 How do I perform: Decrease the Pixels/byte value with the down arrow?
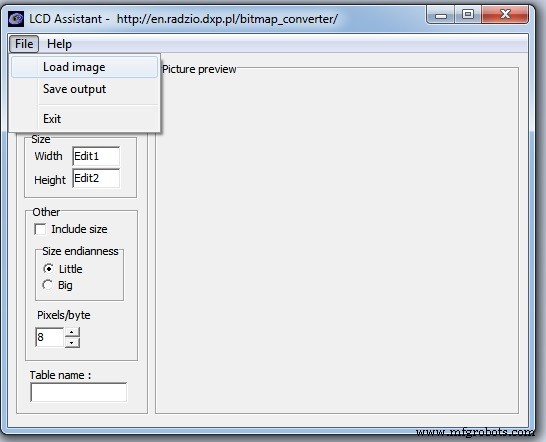click(x=72, y=342)
